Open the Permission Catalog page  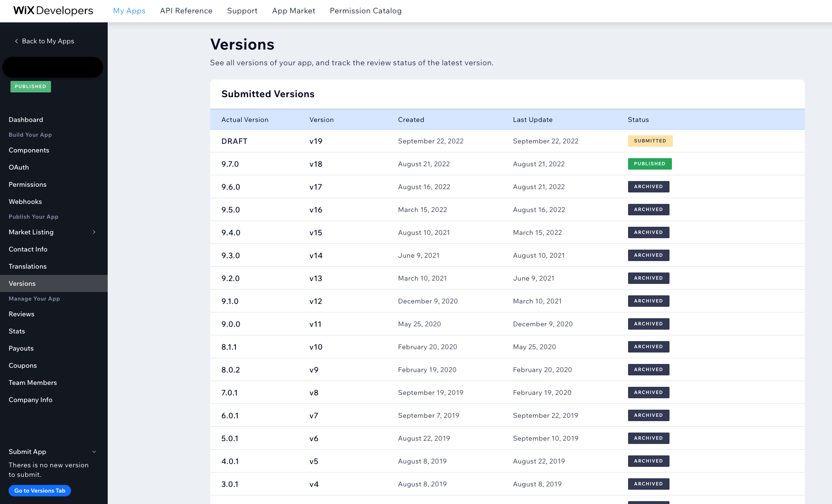(365, 10)
